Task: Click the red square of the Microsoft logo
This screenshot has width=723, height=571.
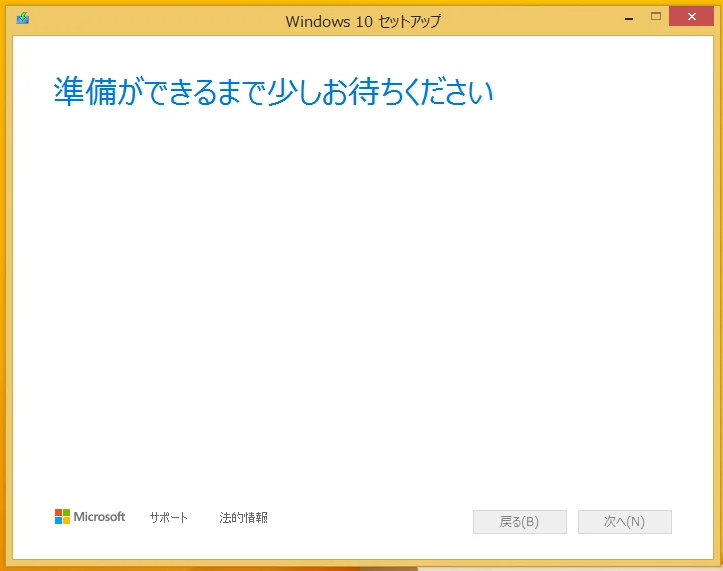Action: [58, 512]
